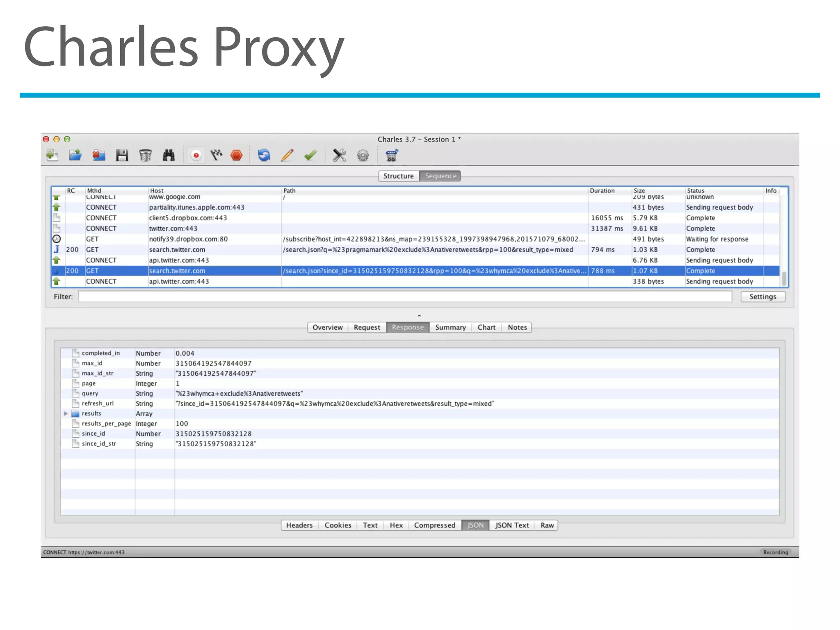Viewport: 840px width, 630px height.
Task: Show response Cookies view
Action: [338, 525]
